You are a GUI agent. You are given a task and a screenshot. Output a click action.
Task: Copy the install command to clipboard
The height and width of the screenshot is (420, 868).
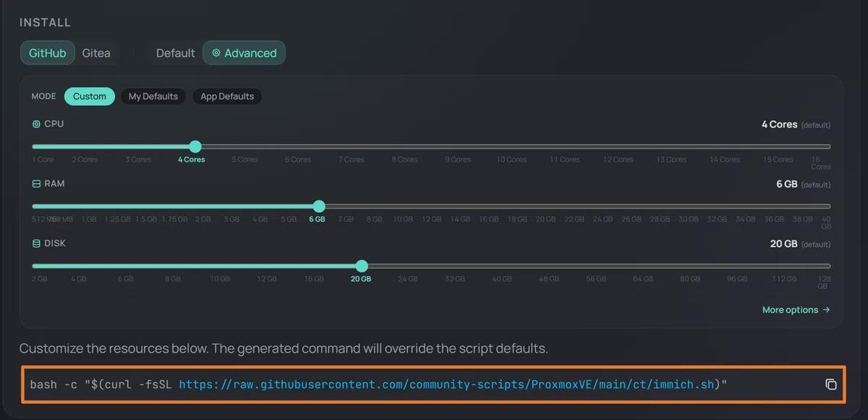pyautogui.click(x=830, y=385)
